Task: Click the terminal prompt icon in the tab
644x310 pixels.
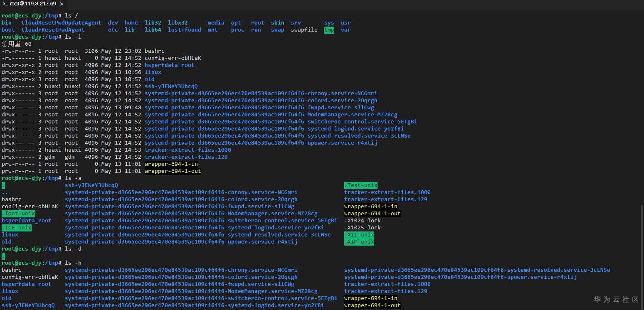Action: click(5, 4)
